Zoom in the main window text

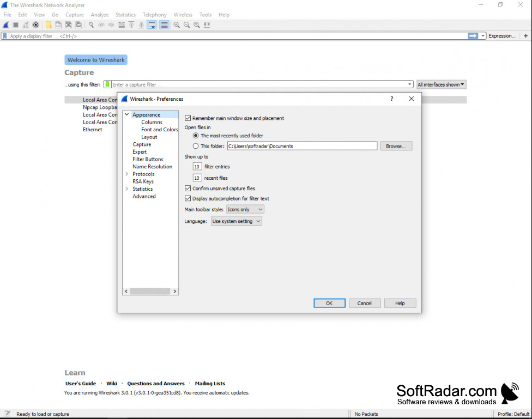tap(177, 25)
